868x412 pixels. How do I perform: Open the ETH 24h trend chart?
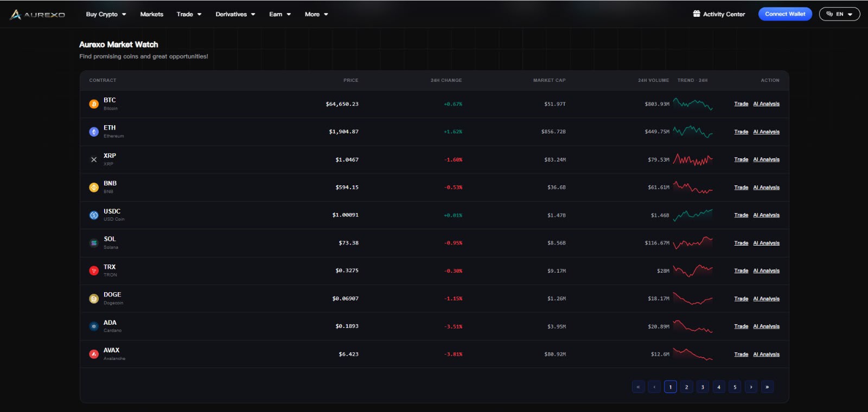click(x=693, y=132)
